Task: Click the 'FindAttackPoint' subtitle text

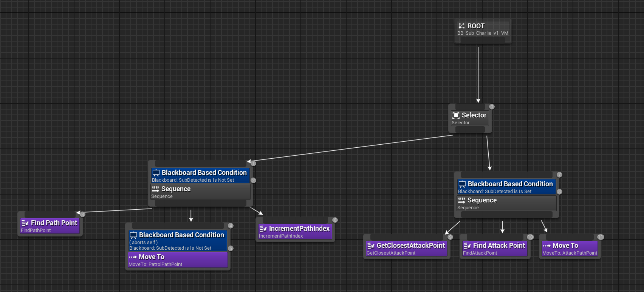Action: click(x=480, y=253)
